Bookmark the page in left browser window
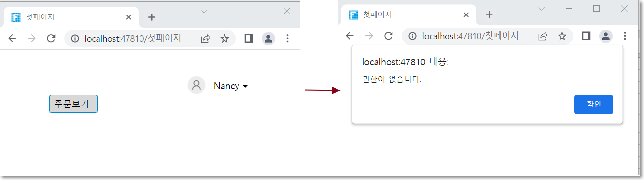The image size is (644, 180). click(224, 38)
